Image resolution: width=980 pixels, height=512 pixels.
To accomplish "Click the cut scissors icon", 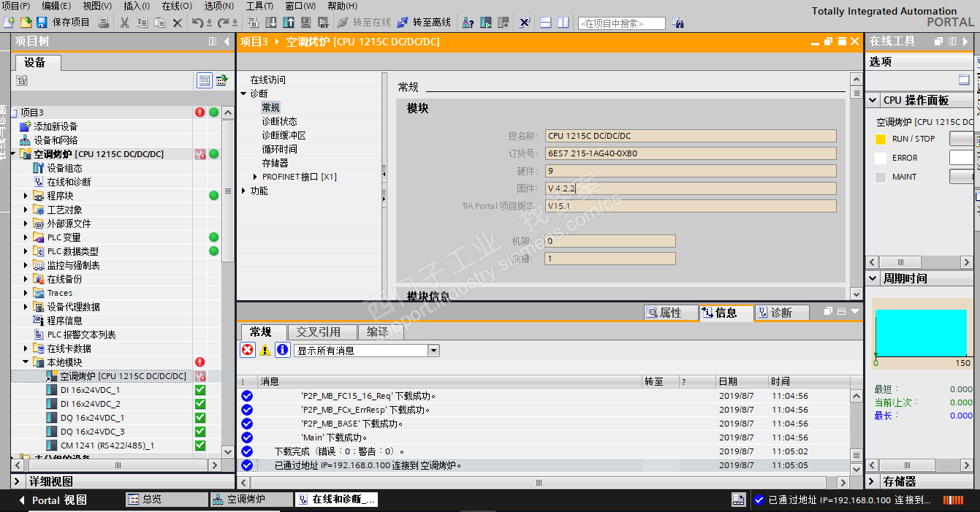I will tap(124, 23).
